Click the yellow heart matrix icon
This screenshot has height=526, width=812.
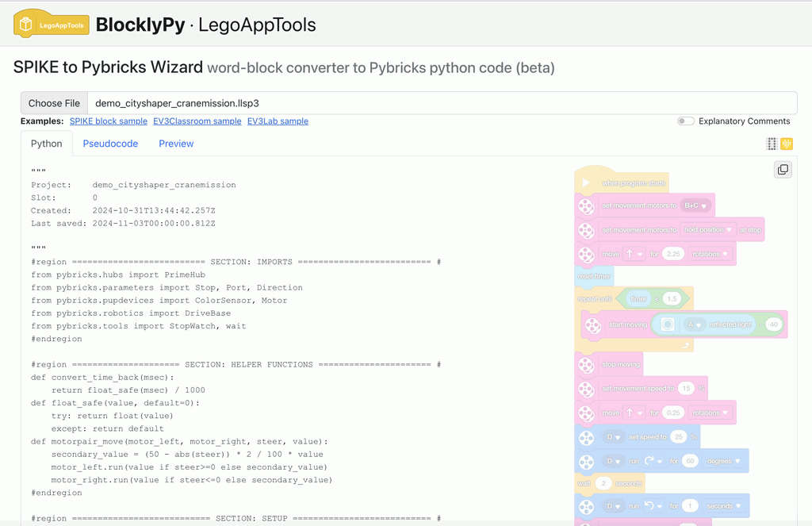point(787,144)
